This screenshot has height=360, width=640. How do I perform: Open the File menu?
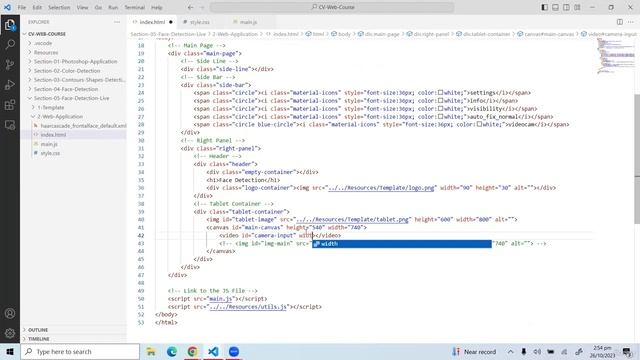tap(22, 7)
